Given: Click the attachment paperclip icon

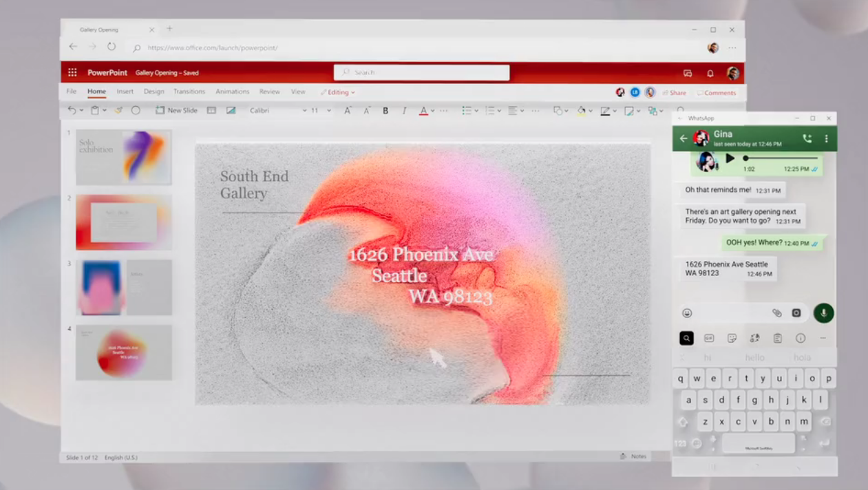Looking at the screenshot, I should pos(777,313).
